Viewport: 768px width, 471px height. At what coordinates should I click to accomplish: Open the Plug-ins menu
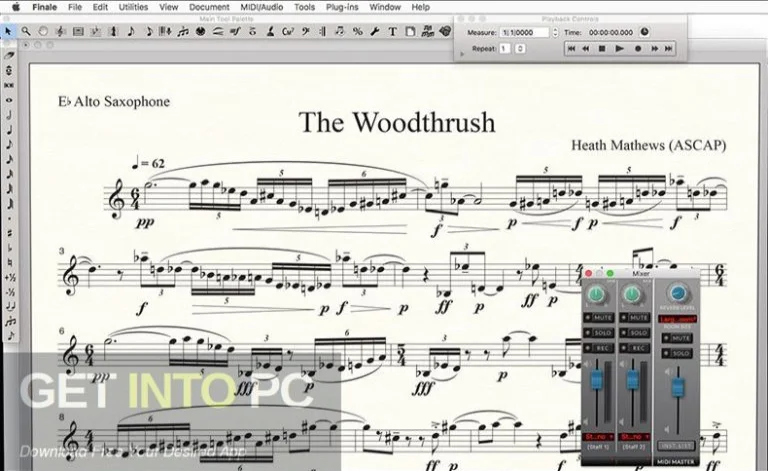pos(342,7)
